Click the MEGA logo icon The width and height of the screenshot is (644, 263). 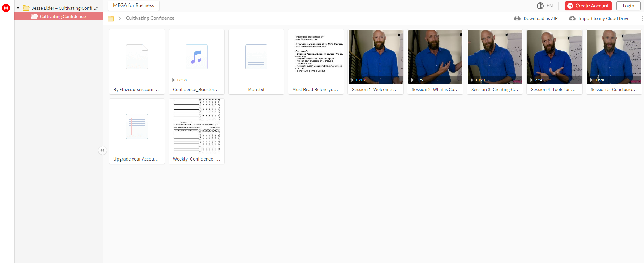[6, 8]
